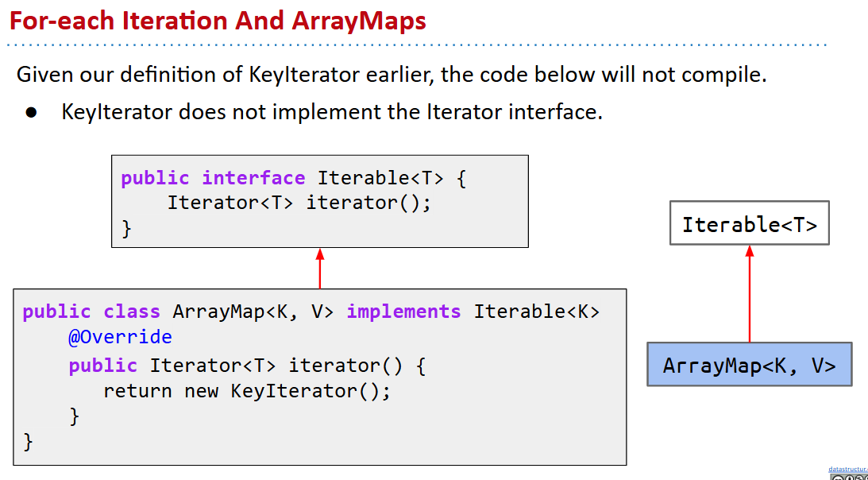
Task: Click the 'Given our definition of KeyIterator' sentence
Action: [x=392, y=75]
